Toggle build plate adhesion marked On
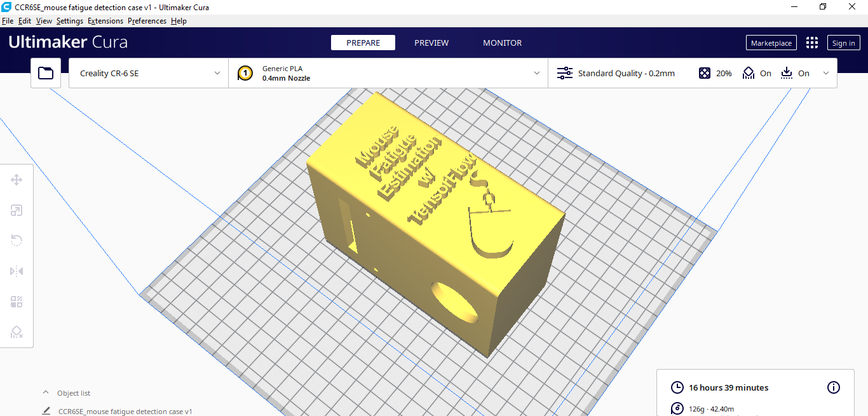The image size is (868, 416). point(795,73)
